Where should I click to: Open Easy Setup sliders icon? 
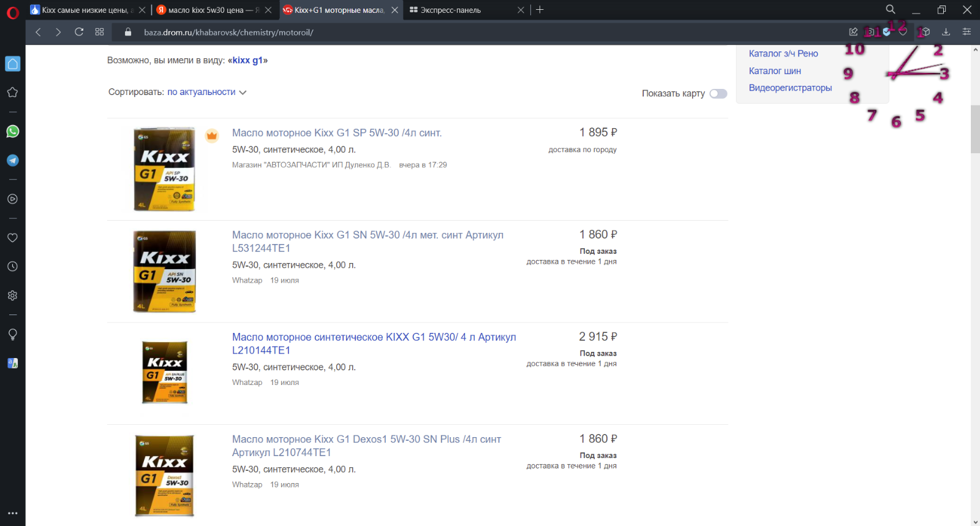967,32
